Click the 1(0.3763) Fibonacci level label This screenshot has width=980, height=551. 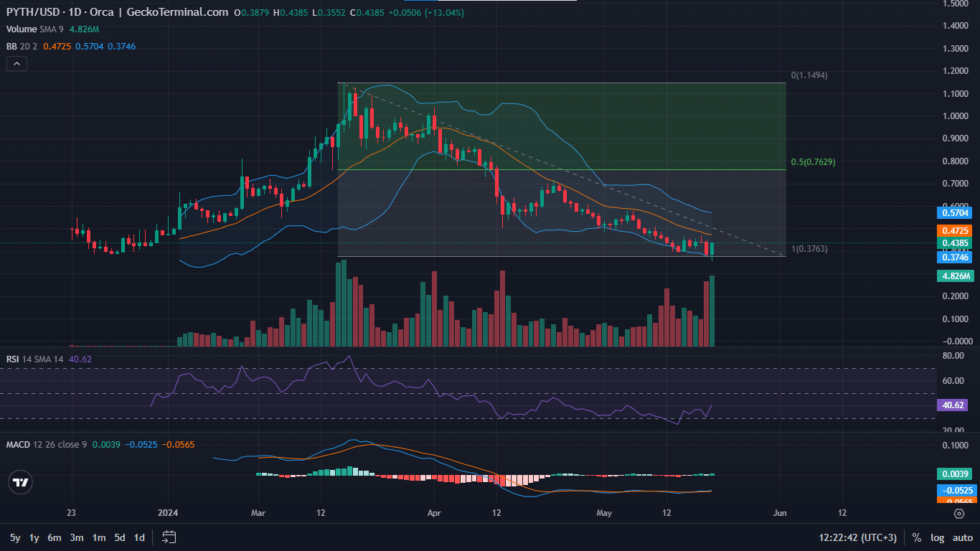point(809,249)
